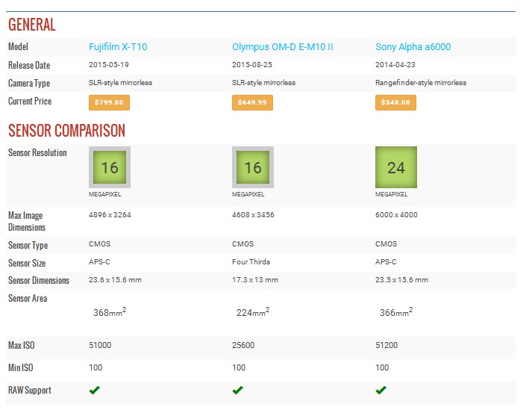
Task: Click the Sony APS-C sensor size value
Action: [386, 262]
